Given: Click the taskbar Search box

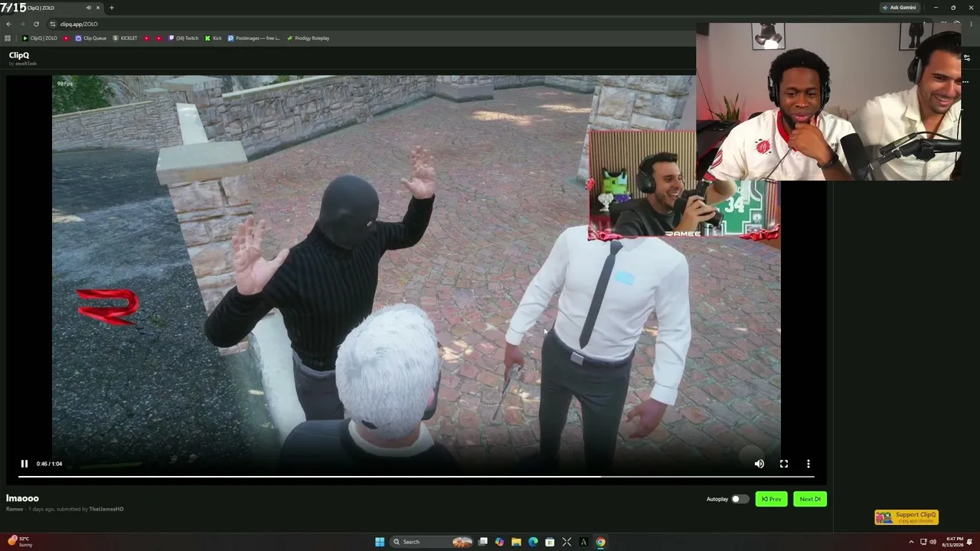Looking at the screenshot, I should [x=432, y=542].
